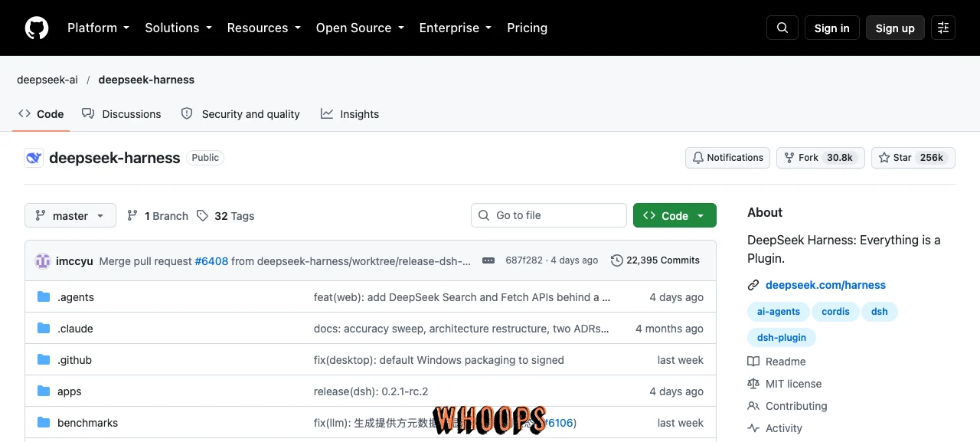The width and height of the screenshot is (980, 442).
Task: Click the deepseek-harness repository avatar icon
Action: point(34,158)
